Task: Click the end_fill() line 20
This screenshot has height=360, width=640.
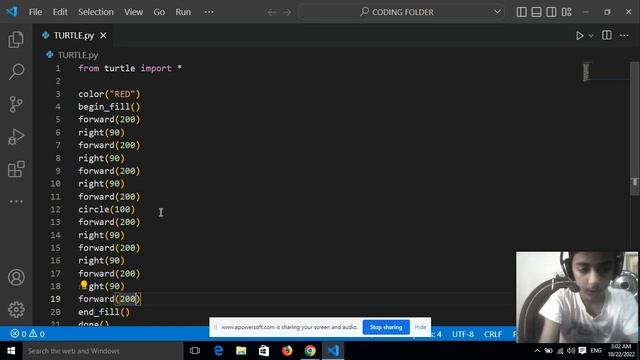Action: coord(104,312)
